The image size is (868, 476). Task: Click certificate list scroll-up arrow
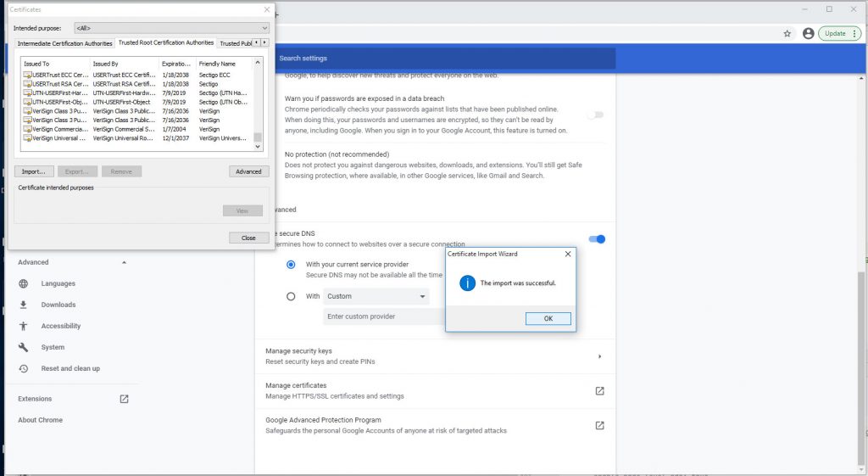coord(258,63)
